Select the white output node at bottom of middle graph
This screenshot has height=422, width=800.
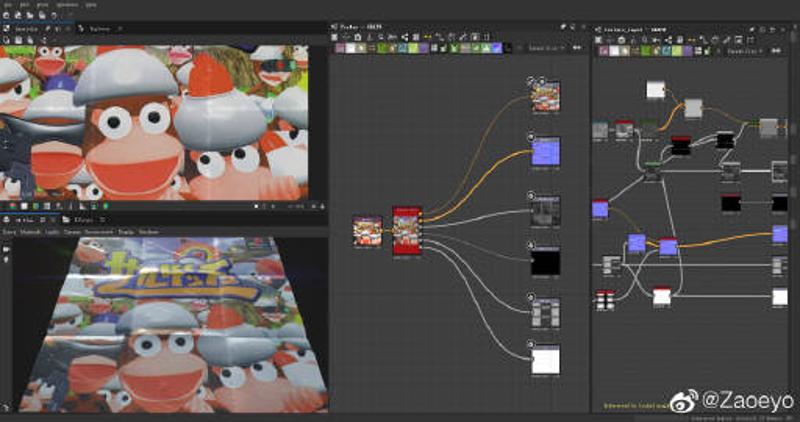[x=545, y=359]
